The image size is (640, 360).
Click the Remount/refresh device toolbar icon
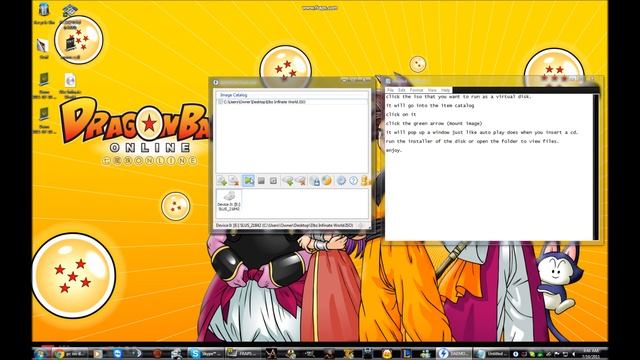click(273, 180)
